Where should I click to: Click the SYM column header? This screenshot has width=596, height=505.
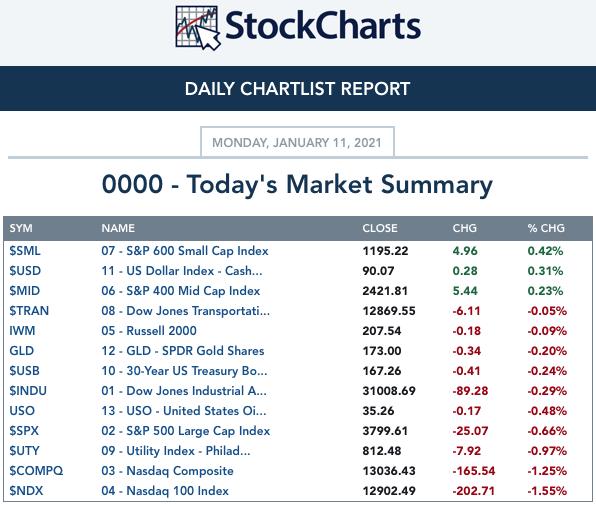(x=21, y=228)
